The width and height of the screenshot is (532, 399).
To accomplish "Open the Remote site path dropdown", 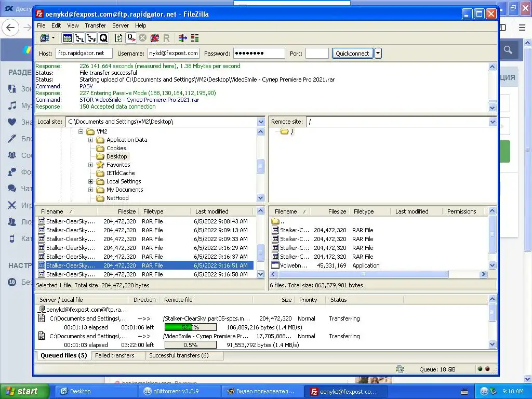I will coord(493,122).
